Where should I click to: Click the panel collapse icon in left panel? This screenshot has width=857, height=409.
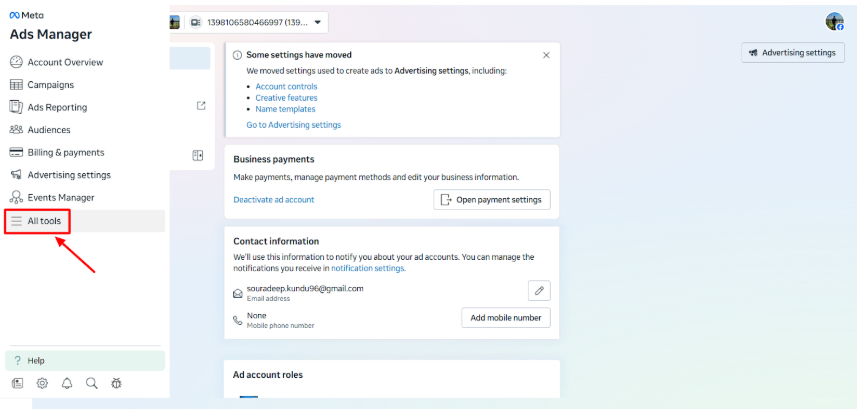(x=198, y=155)
